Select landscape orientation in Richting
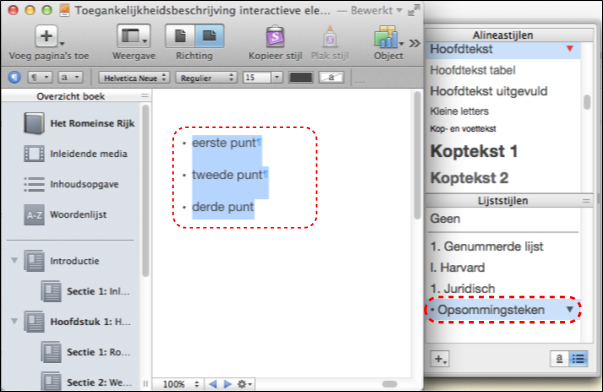Image resolution: width=603 pixels, height=392 pixels. point(209,36)
